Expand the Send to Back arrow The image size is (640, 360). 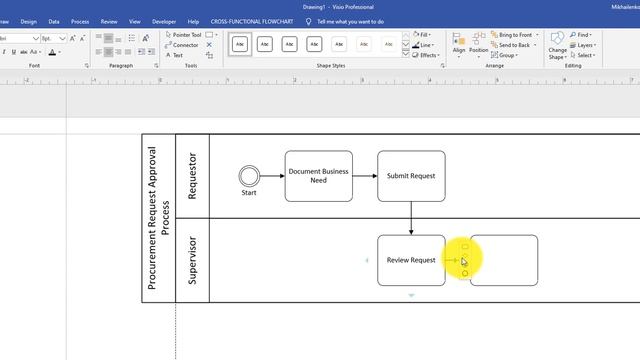[535, 45]
